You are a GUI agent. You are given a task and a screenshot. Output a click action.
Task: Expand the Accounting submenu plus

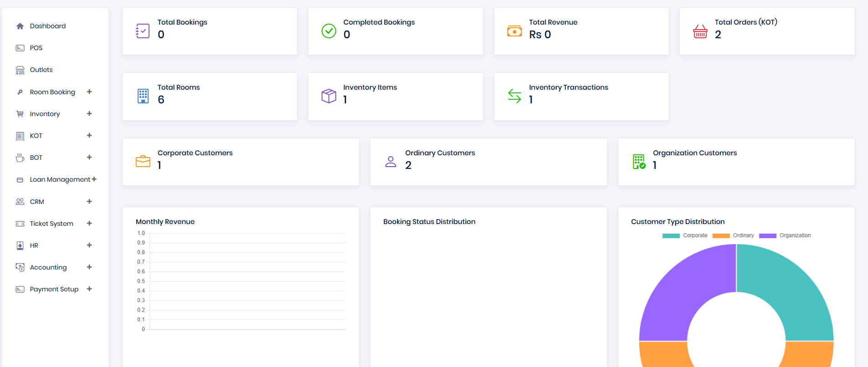[x=89, y=267]
